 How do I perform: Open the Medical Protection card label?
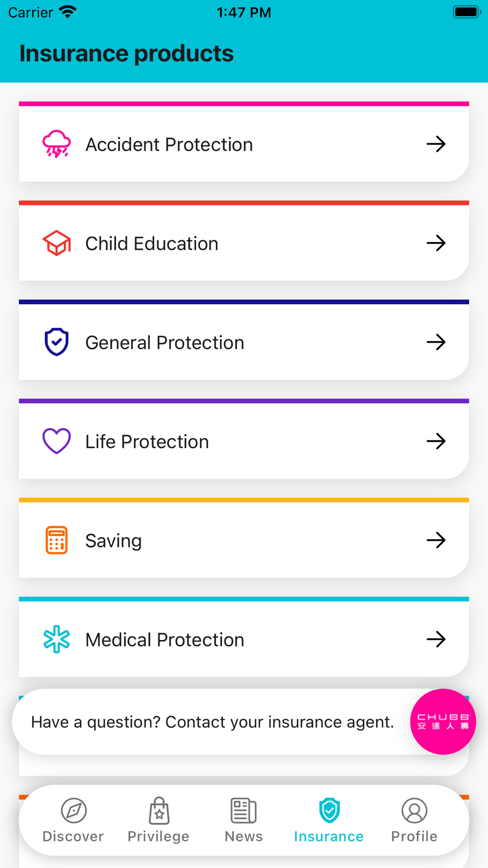[164, 640]
